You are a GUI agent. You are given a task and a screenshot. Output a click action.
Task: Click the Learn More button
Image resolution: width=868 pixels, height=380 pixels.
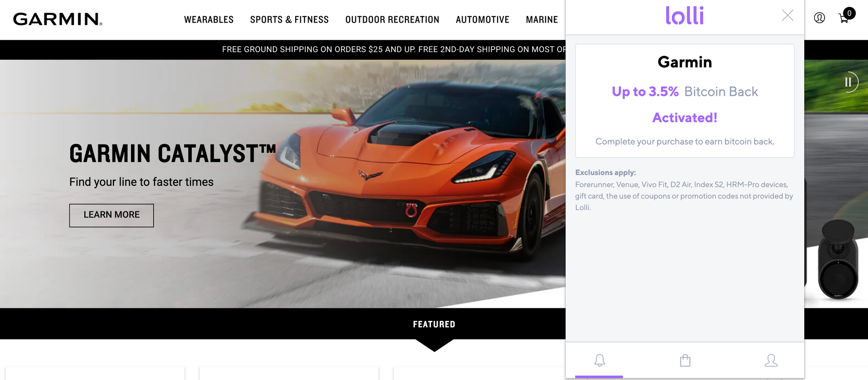click(x=112, y=215)
